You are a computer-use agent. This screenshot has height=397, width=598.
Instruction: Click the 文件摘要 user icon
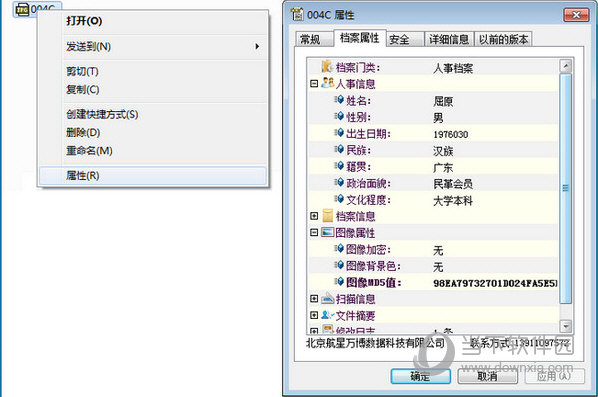(x=328, y=315)
